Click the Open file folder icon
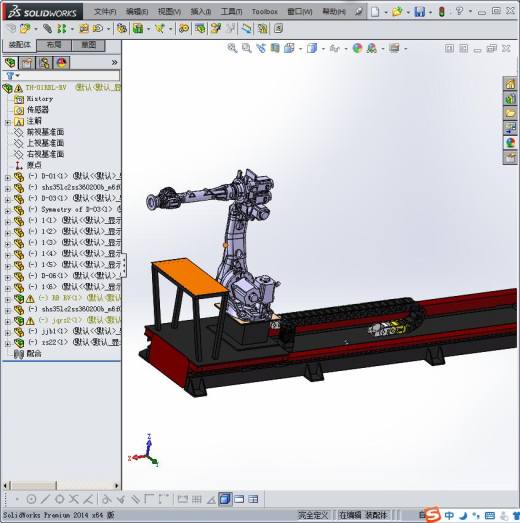This screenshot has height=523, width=520. (x=397, y=12)
